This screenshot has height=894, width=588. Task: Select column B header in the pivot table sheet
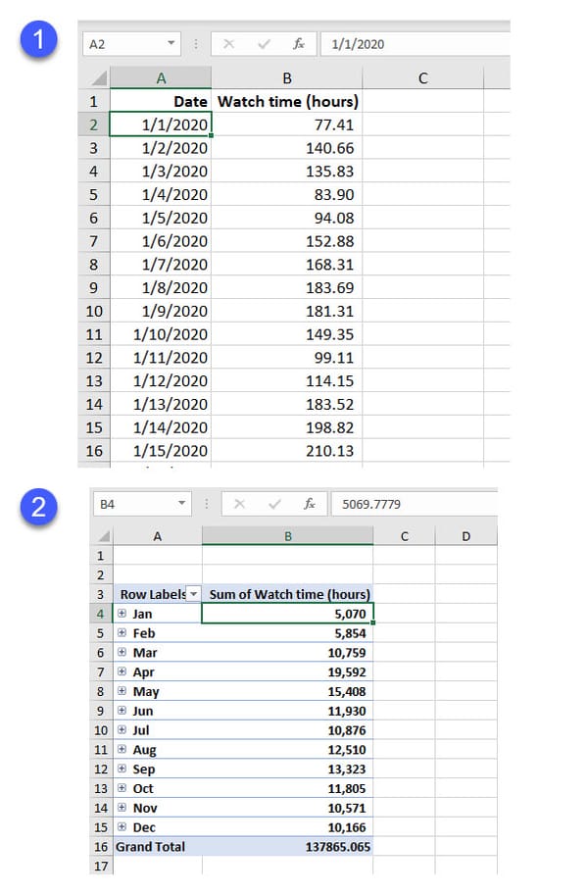287,535
